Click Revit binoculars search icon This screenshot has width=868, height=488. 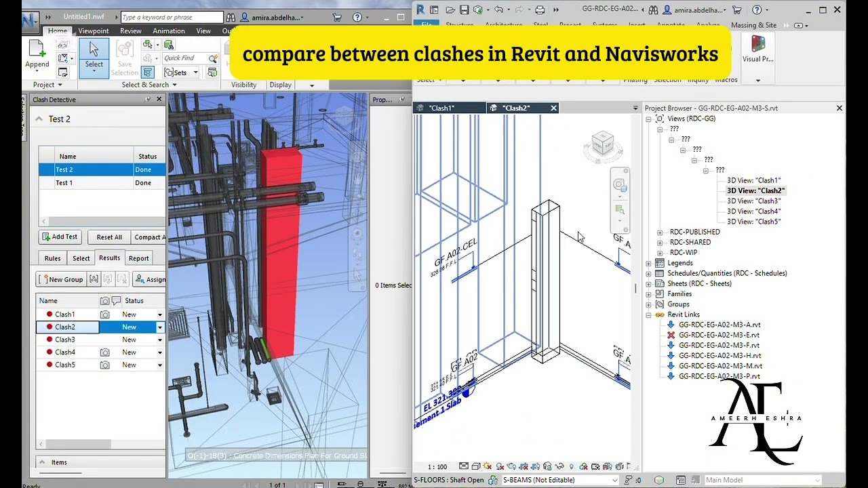coord(654,9)
